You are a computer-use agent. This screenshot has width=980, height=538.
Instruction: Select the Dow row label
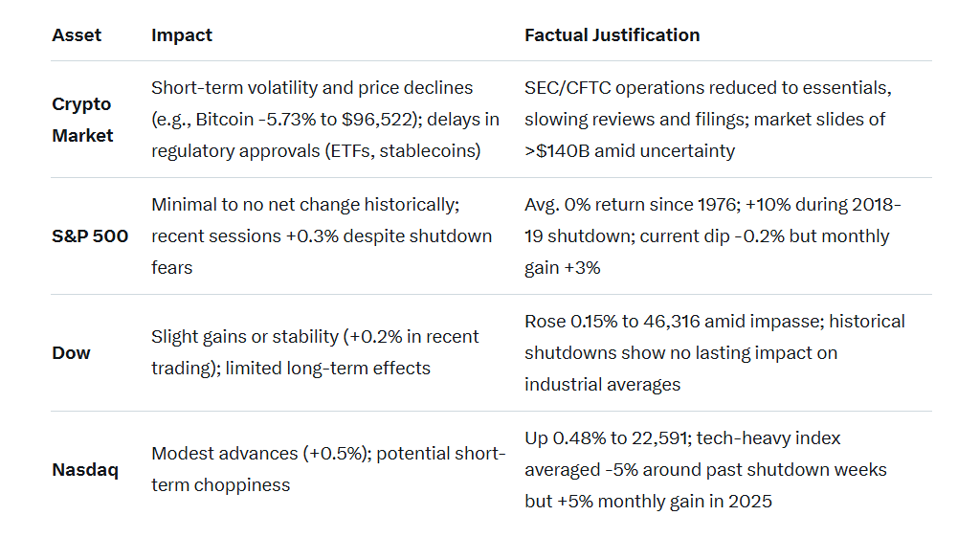coord(71,353)
